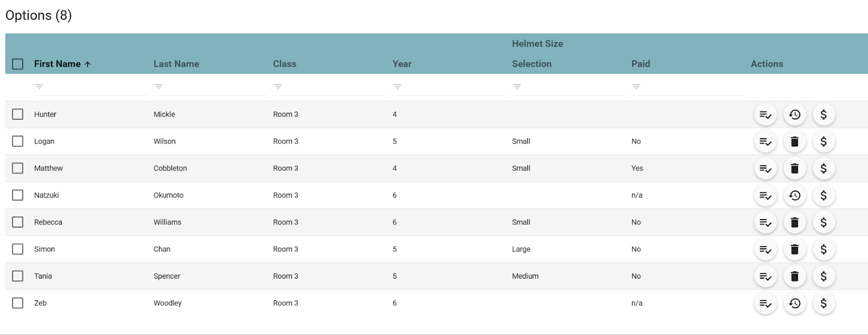Check the box for Hunter Mickle
Image resolution: width=868 pixels, height=335 pixels.
[x=18, y=114]
